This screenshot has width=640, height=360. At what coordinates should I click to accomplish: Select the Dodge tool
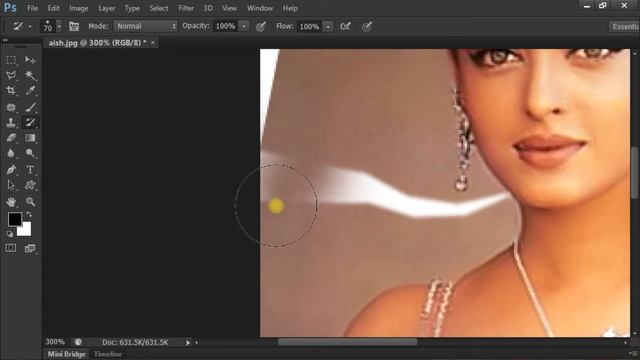[30, 153]
